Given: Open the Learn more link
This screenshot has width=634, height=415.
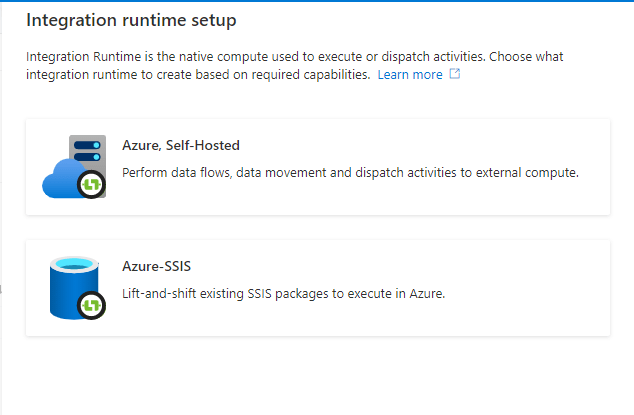Looking at the screenshot, I should [410, 75].
